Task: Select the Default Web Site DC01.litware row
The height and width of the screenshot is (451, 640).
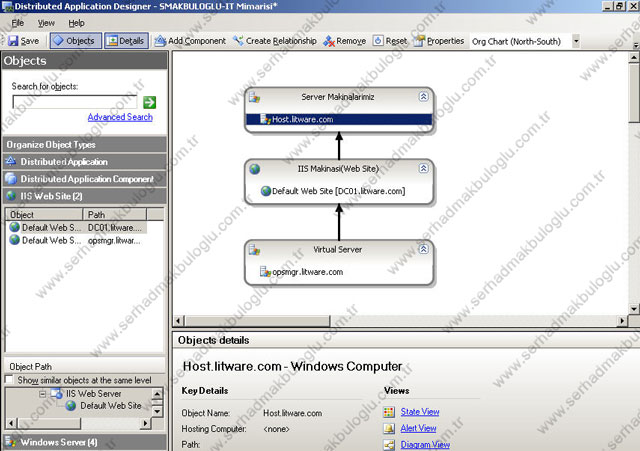Action: (77, 227)
